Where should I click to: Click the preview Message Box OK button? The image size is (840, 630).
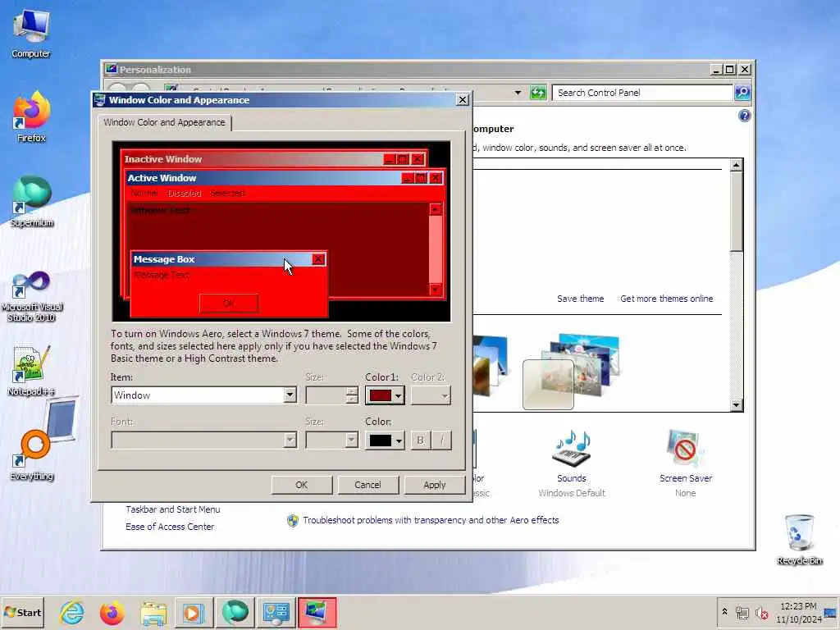pyautogui.click(x=229, y=304)
